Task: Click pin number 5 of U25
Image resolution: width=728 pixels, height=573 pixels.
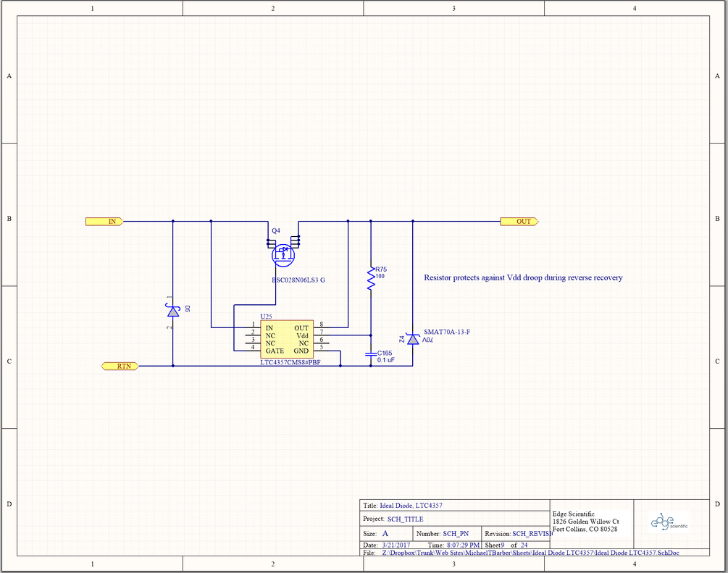Action: pos(322,347)
